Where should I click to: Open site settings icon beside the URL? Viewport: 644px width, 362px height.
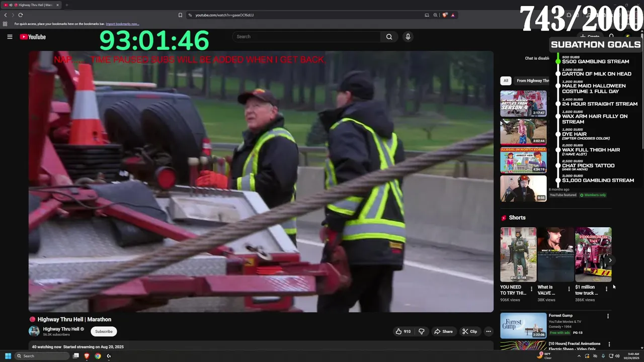pos(190,15)
